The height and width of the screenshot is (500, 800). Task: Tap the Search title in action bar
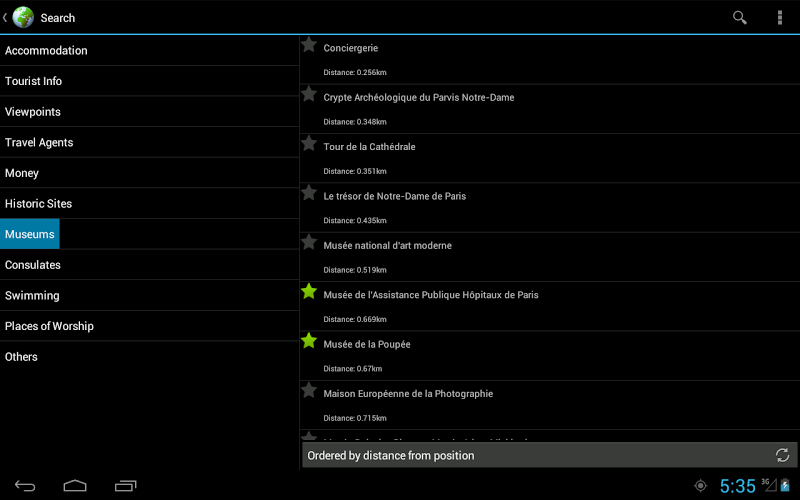tap(58, 18)
